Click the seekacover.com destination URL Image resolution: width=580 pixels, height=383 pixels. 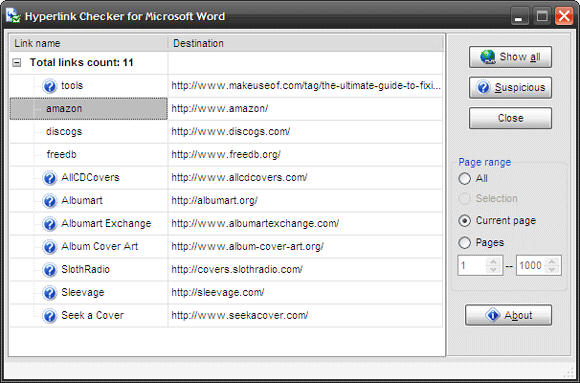[240, 315]
